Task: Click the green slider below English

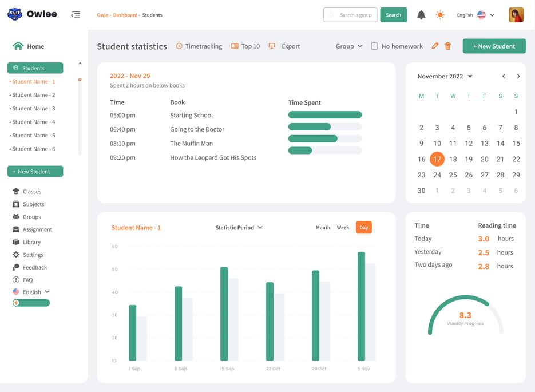Action: [31, 303]
